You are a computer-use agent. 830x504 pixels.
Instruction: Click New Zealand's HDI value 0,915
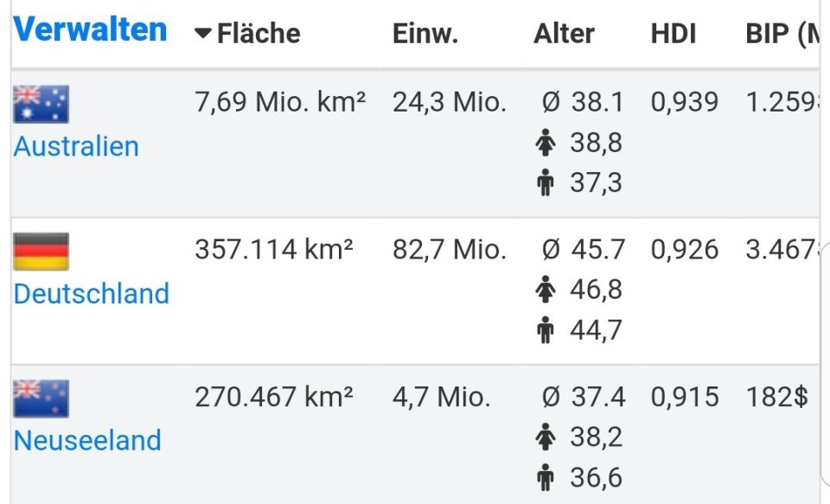(x=684, y=397)
